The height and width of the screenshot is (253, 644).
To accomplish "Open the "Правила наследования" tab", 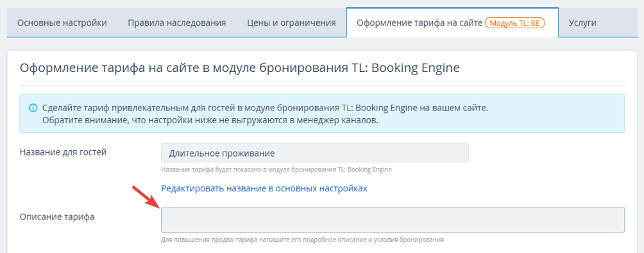I will pyautogui.click(x=176, y=22).
